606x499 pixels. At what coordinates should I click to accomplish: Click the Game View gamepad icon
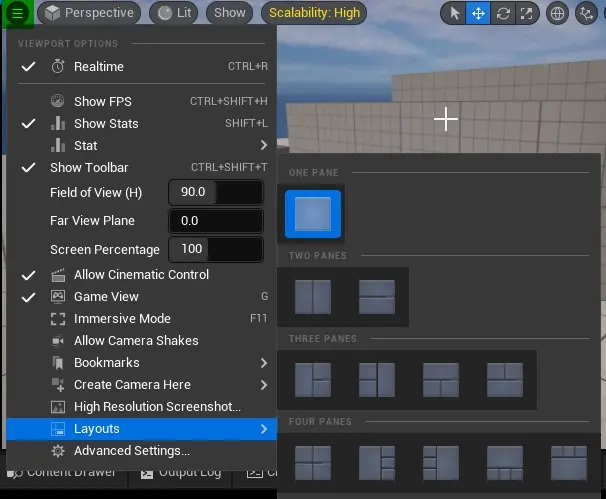[58, 296]
